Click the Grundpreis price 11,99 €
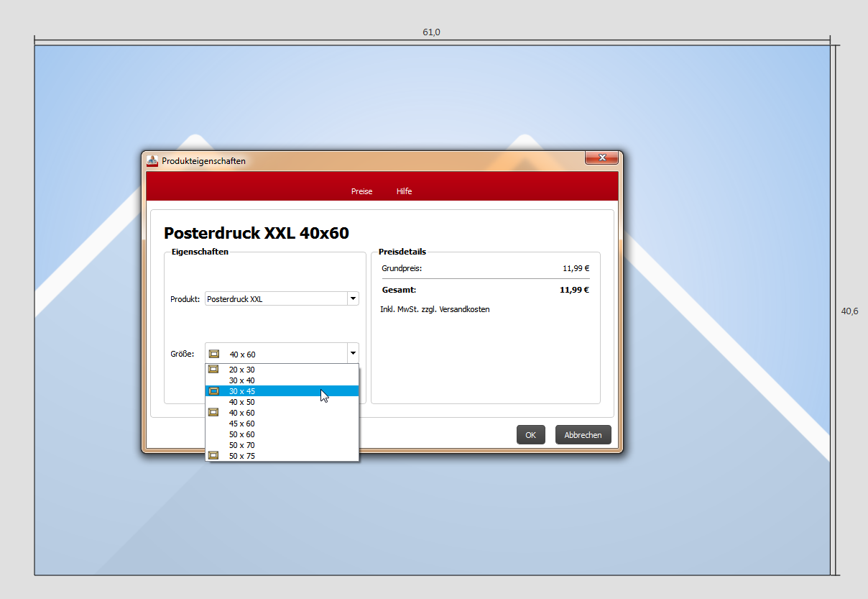Image resolution: width=868 pixels, height=599 pixels. click(x=576, y=268)
